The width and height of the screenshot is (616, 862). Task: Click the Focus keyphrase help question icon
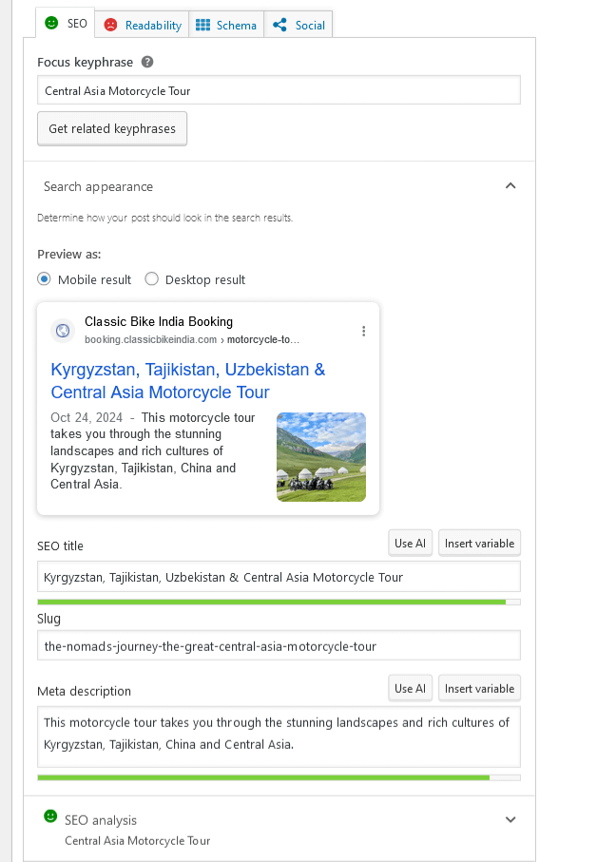pos(147,63)
